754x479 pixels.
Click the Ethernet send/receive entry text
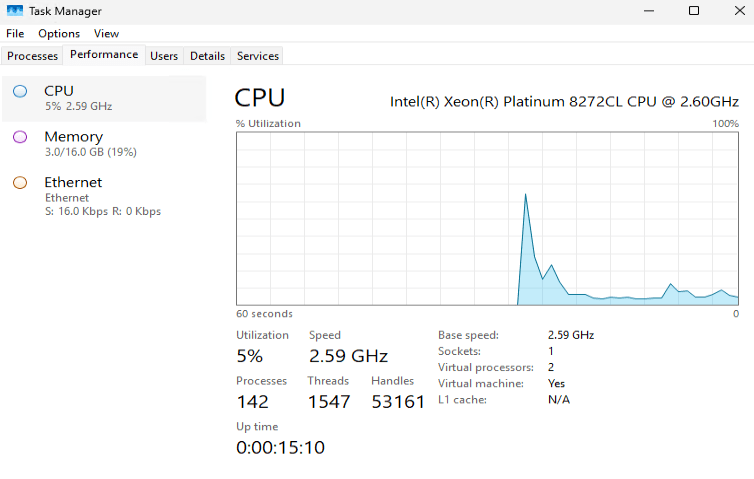pos(102,211)
